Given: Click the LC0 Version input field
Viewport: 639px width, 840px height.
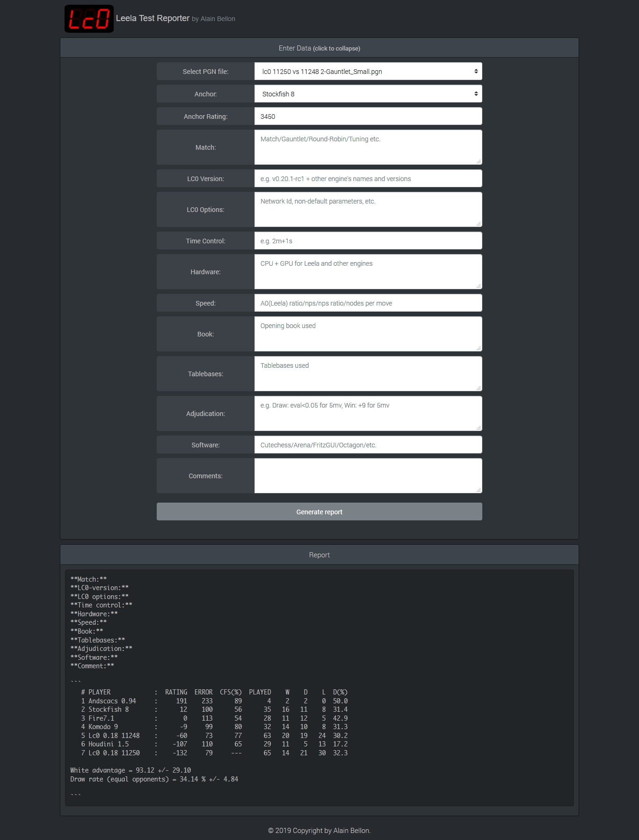Looking at the screenshot, I should [x=368, y=179].
